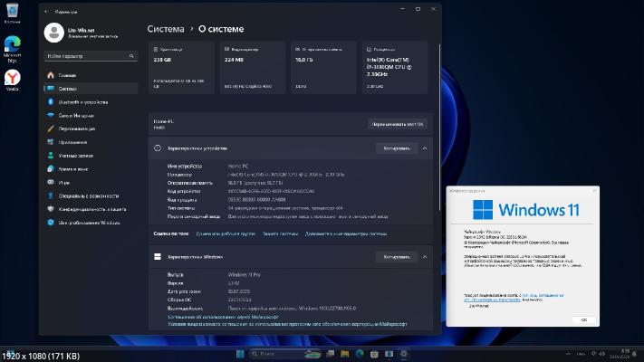Open the Хранилище storage card
Viewport: 644px width, 362px height.
click(181, 68)
